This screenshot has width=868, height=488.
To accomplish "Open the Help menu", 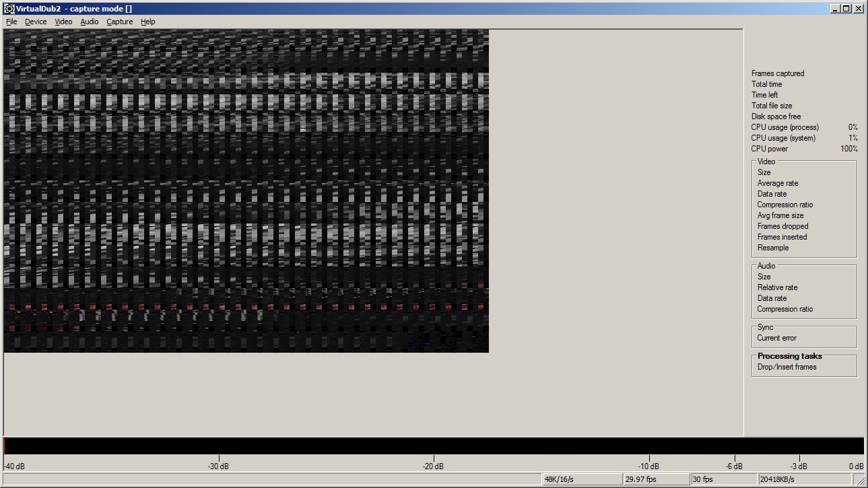I will tap(148, 22).
